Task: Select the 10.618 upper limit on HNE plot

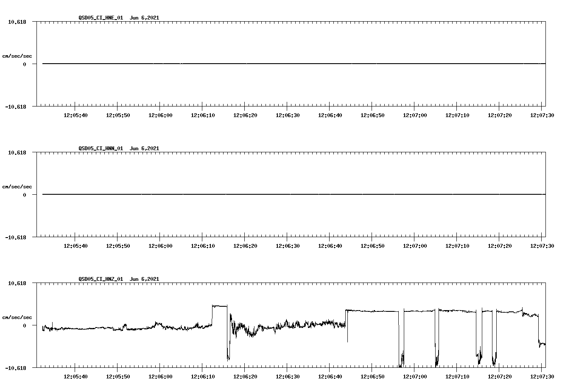Action: tap(17, 22)
